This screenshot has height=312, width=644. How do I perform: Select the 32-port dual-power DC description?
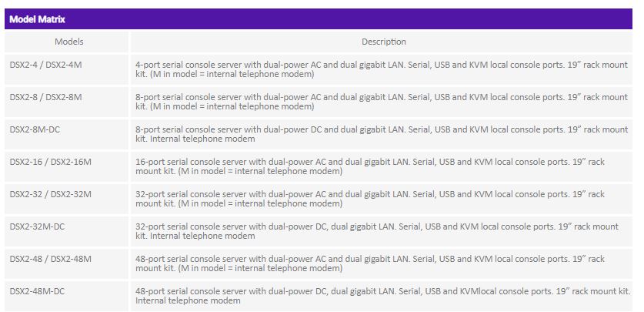tap(377, 231)
